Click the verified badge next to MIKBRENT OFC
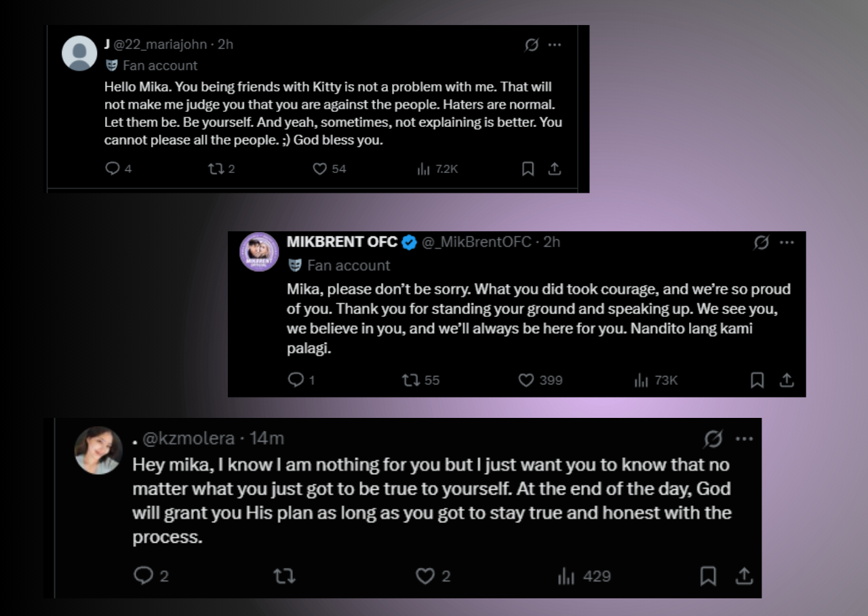Screen dimensions: 868x616 (408, 242)
